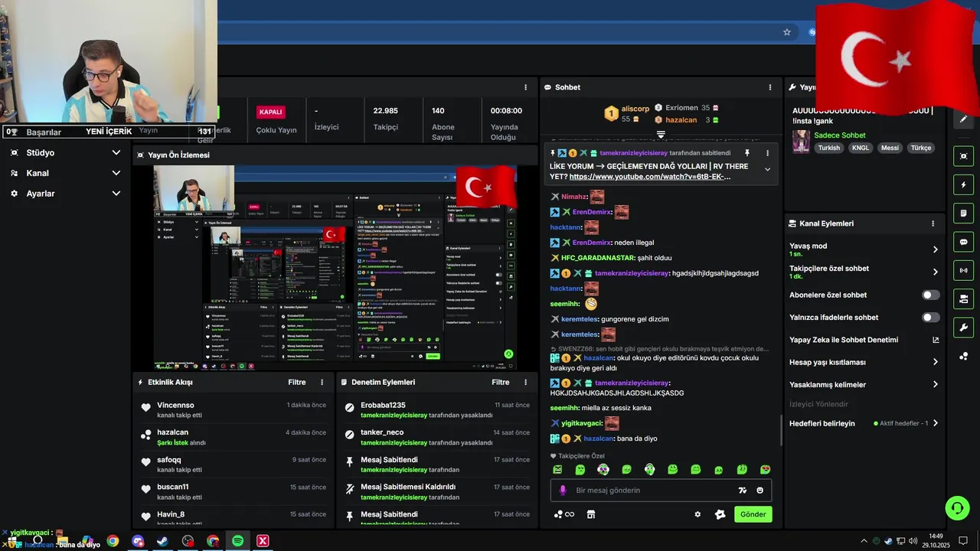The image size is (980, 551).
Task: Open Filtre in Etkinlik Akışı panel
Action: pyautogui.click(x=297, y=382)
